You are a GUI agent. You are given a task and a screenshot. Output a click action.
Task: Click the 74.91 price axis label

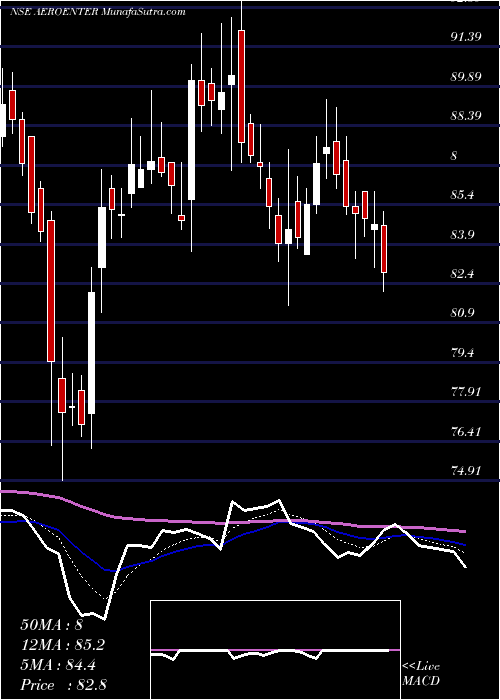tap(466, 471)
